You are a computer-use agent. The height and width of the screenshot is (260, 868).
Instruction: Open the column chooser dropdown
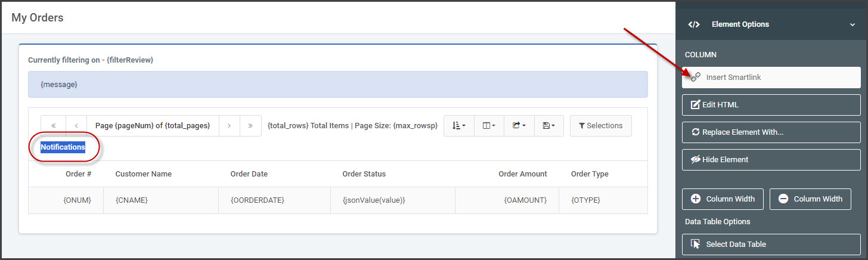[x=489, y=126]
